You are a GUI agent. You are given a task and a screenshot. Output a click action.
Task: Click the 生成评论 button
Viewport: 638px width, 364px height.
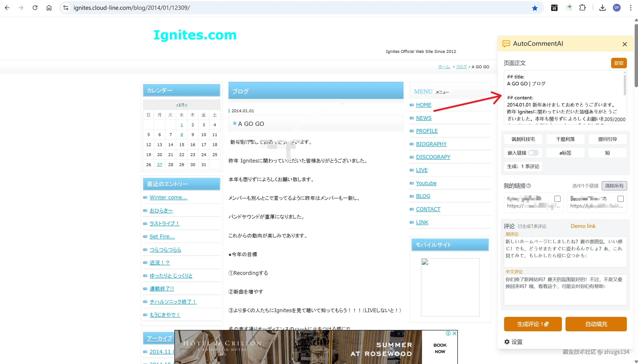coord(533,324)
